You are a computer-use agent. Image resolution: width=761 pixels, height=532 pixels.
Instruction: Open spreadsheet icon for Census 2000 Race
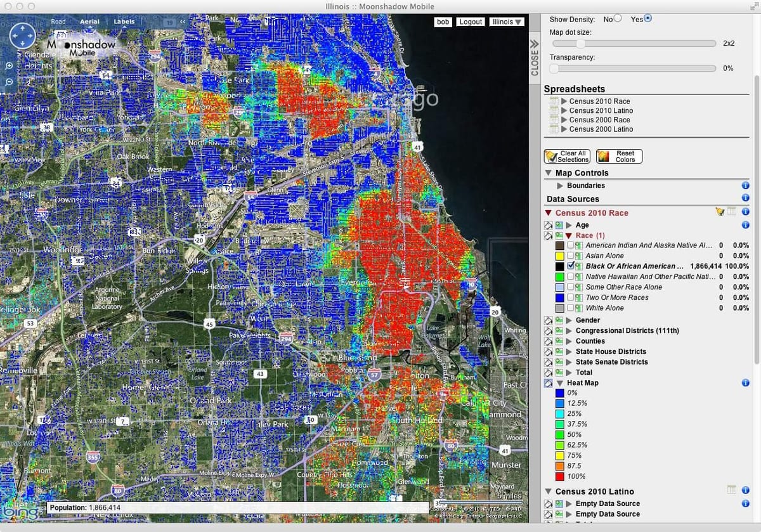(x=554, y=120)
